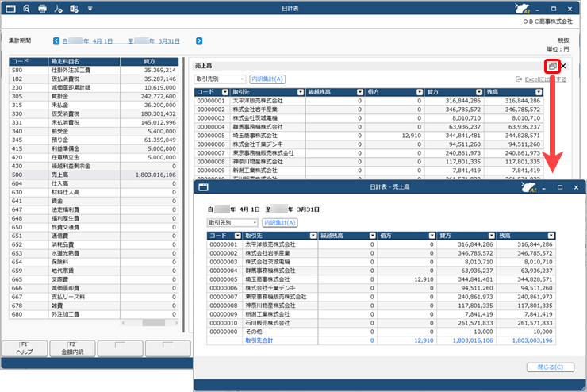Viewport: 587px width, 392px height.
Task: Click the 閉じる(C) button
Action: pyautogui.click(x=550, y=367)
